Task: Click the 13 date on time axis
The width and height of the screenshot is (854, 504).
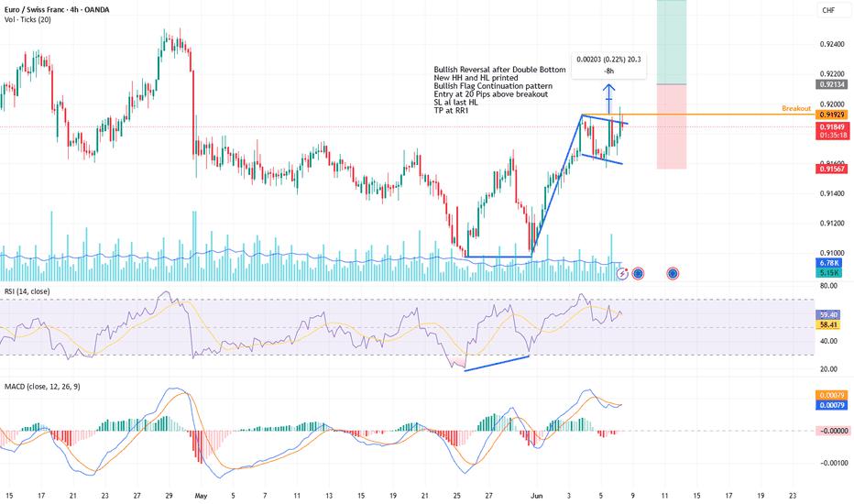Action: 329,496
